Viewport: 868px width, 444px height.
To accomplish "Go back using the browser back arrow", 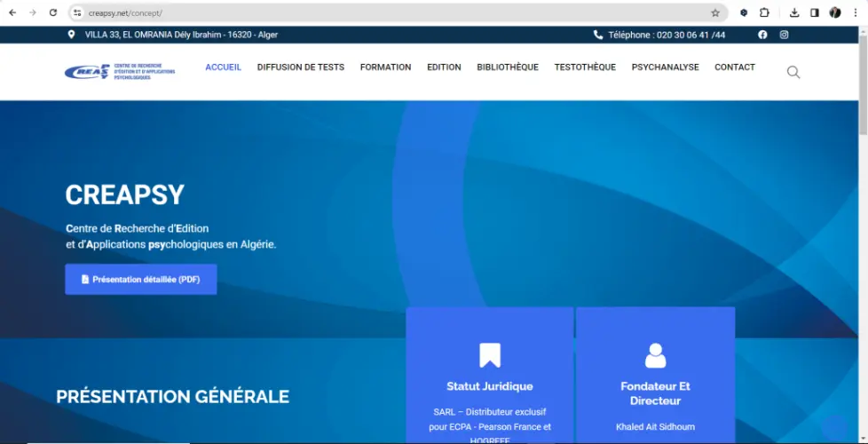I will point(12,12).
